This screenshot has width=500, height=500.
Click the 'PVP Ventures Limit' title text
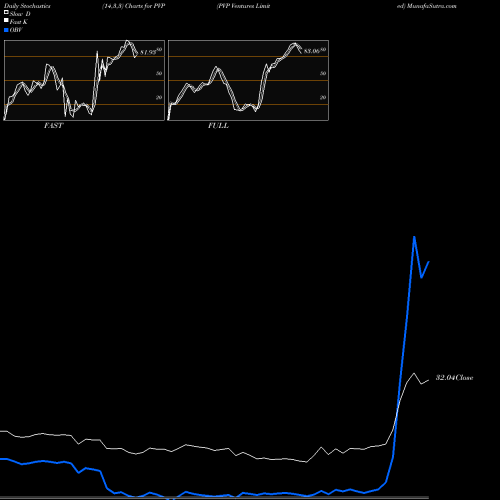[243, 6]
